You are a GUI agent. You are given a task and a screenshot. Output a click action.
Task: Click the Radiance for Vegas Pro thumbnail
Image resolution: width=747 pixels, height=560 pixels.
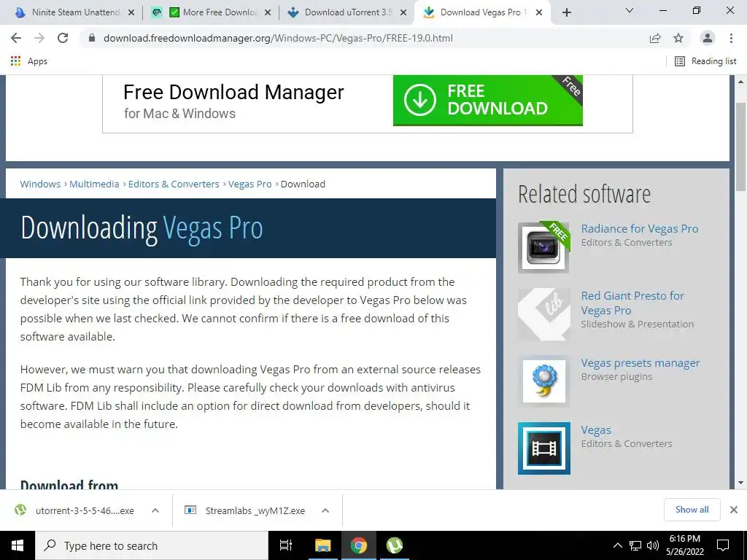coord(543,248)
